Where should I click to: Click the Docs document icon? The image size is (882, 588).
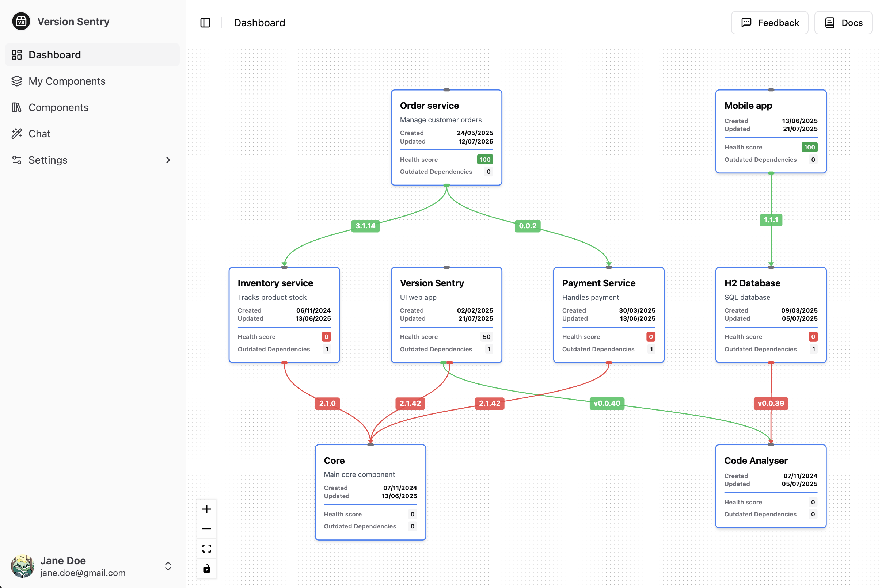829,23
